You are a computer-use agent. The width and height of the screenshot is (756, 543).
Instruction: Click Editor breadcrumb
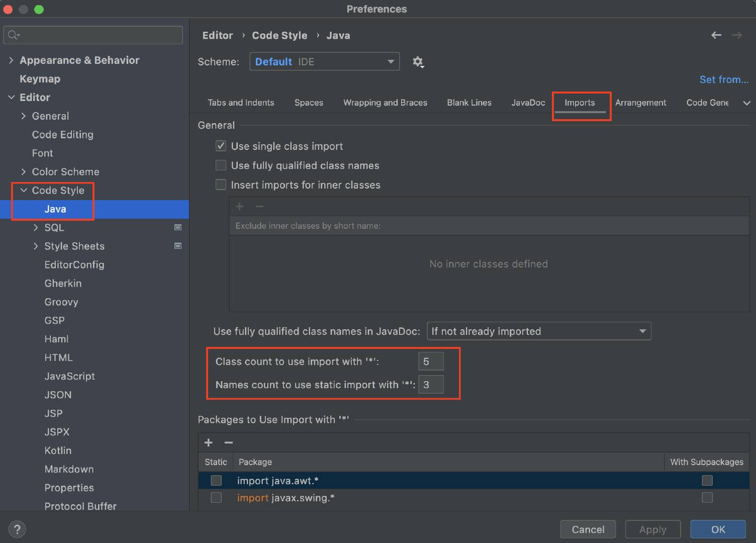(x=218, y=35)
